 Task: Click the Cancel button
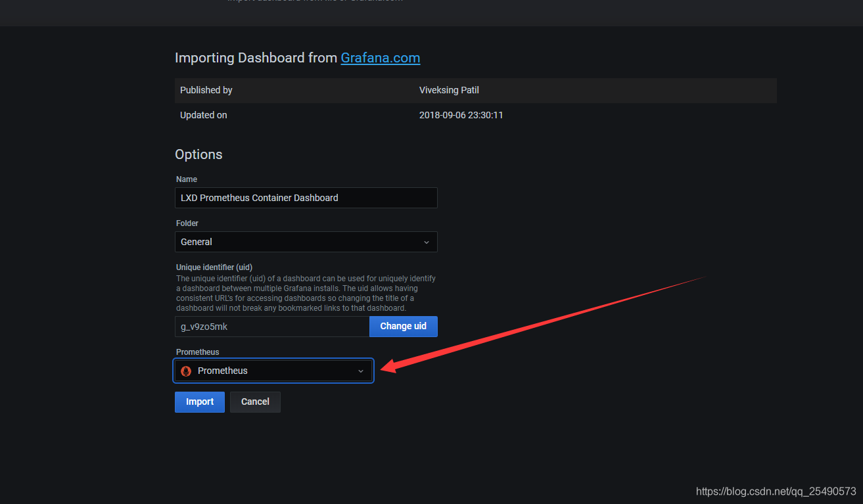pyautogui.click(x=255, y=402)
